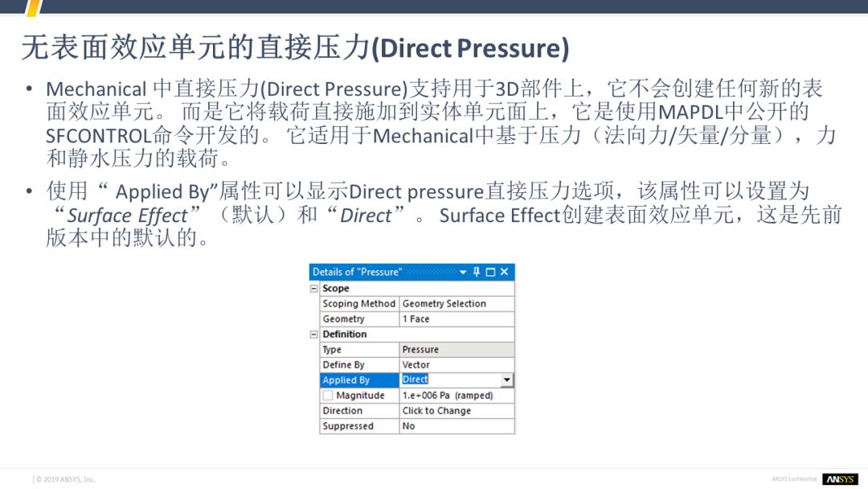
Task: Click the Type value Pressure
Action: 456,350
